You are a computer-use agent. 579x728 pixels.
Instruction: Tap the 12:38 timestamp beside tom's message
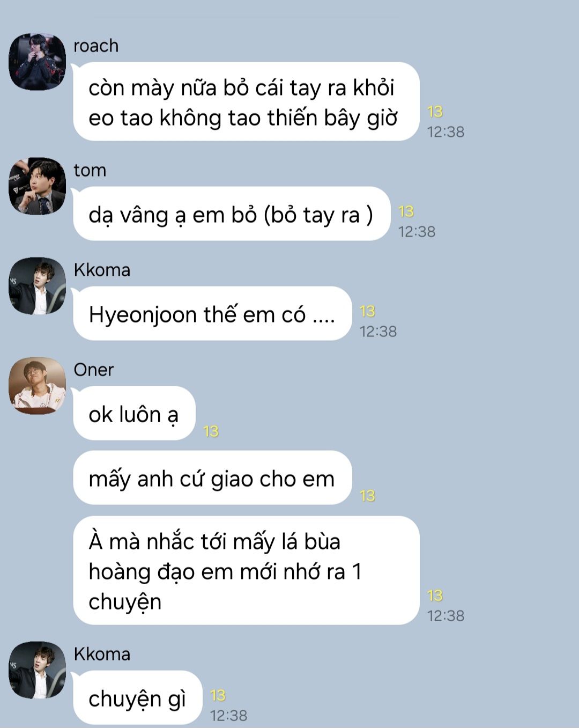coord(417,232)
